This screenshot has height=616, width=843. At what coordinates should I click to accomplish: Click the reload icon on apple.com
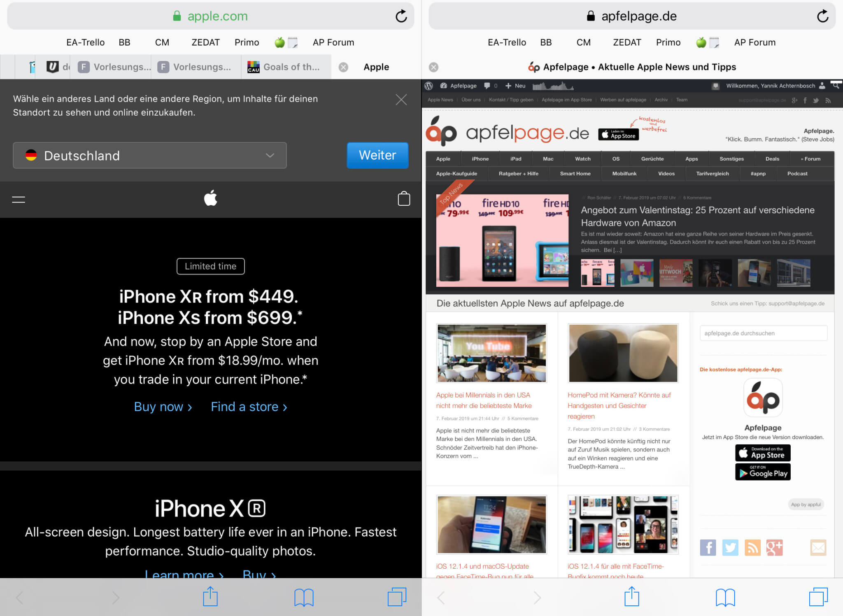click(401, 16)
